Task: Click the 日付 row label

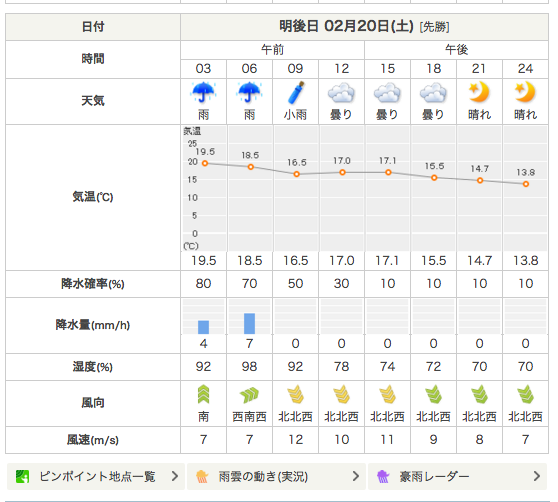Action: 93,27
